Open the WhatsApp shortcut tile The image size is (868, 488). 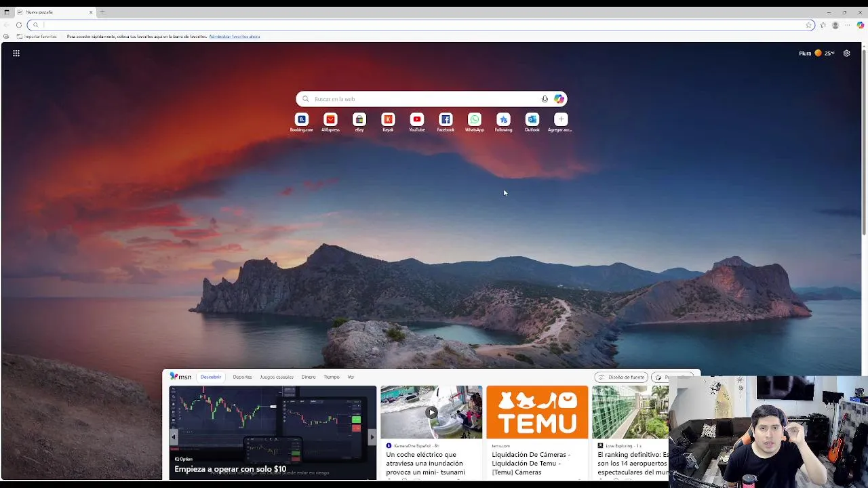(x=474, y=122)
